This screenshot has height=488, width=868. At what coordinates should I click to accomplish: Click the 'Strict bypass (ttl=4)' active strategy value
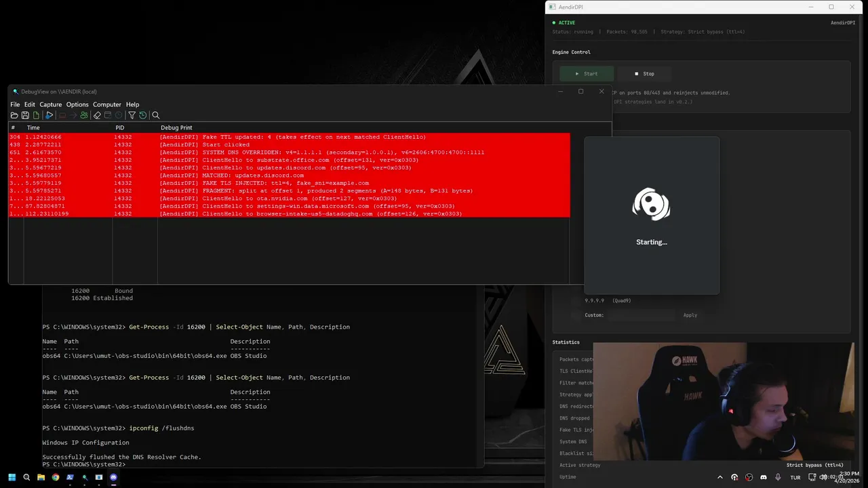pos(815,465)
